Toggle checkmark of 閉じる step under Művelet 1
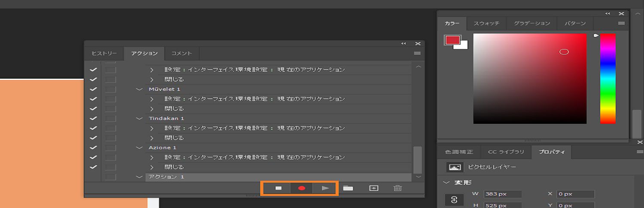This screenshot has width=644, height=208. 93,109
